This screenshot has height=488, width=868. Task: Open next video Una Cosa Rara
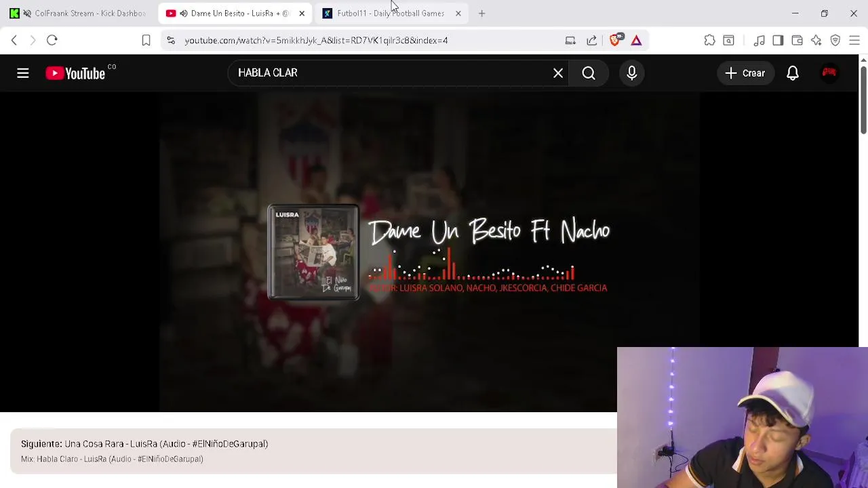[144, 444]
